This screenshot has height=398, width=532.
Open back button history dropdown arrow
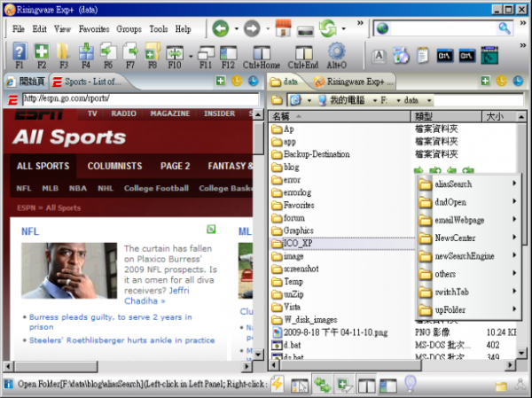coord(236,29)
